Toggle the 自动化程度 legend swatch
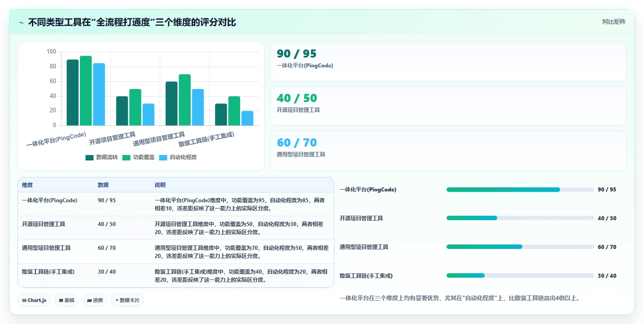644x324 pixels. point(163,157)
